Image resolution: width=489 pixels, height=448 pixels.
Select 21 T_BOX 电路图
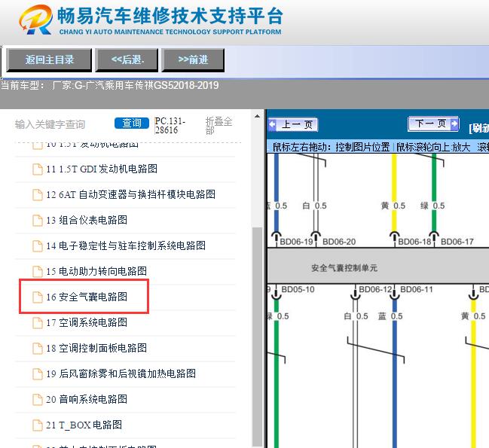pyautogui.click(x=84, y=425)
